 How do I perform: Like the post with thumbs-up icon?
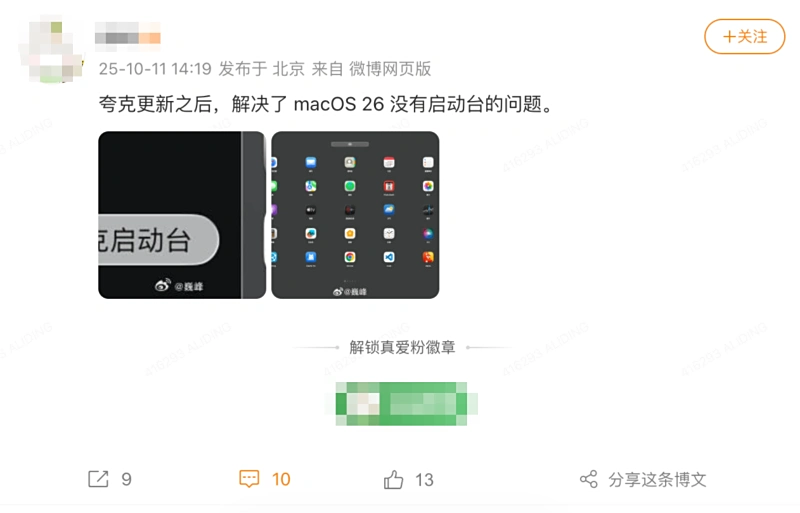tap(393, 479)
